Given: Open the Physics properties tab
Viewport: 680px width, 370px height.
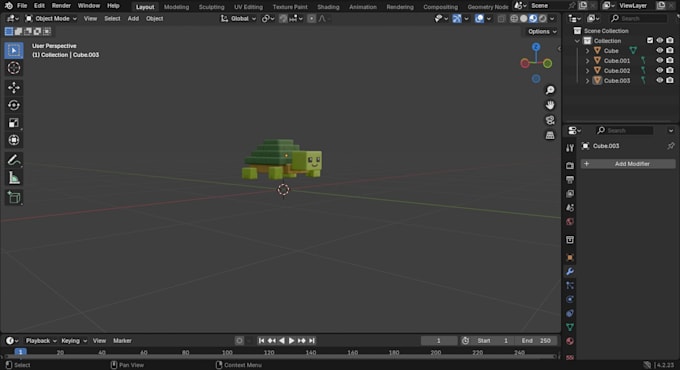Looking at the screenshot, I should tap(570, 299).
